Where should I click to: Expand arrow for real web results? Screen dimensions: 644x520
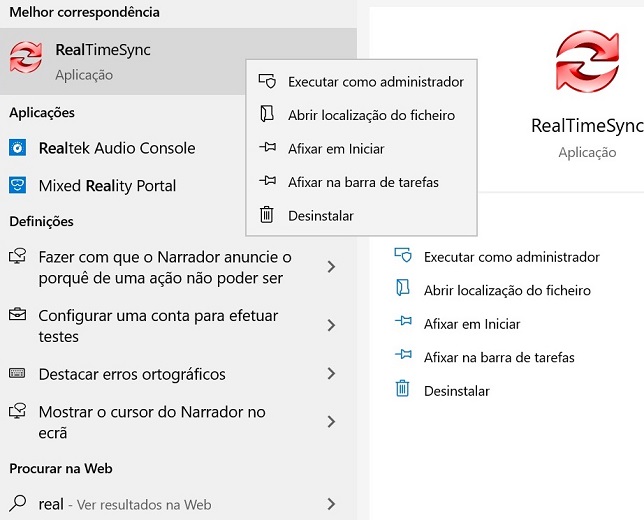click(x=331, y=504)
